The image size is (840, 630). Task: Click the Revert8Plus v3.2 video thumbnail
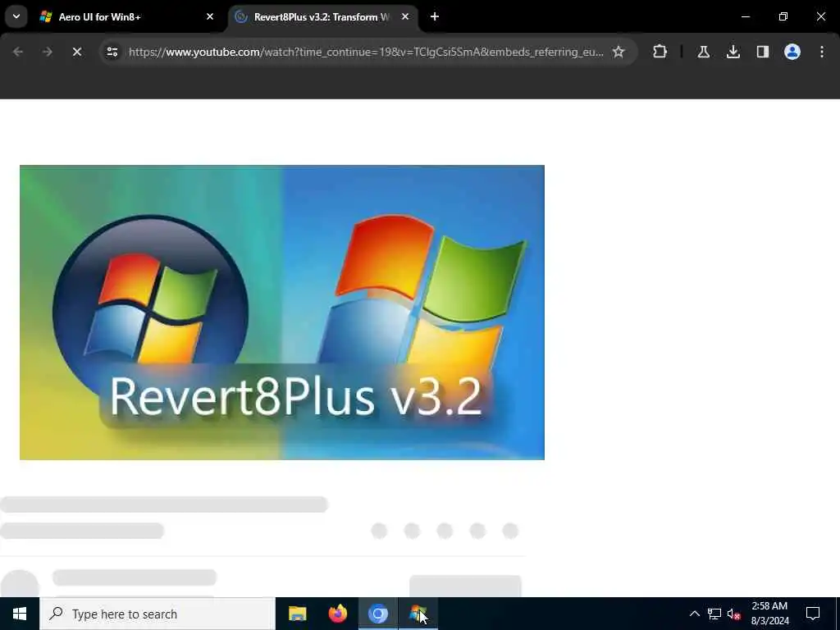pyautogui.click(x=282, y=313)
